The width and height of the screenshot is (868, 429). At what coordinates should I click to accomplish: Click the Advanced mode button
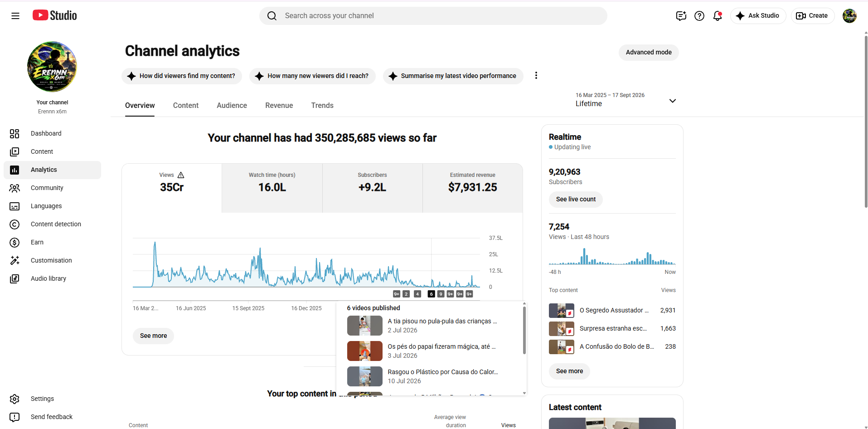(649, 52)
